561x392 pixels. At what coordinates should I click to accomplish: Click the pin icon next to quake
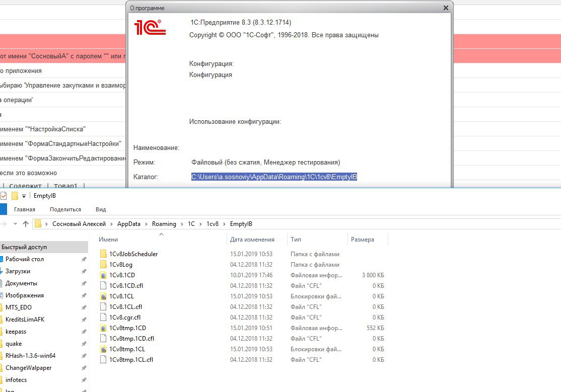click(84, 344)
